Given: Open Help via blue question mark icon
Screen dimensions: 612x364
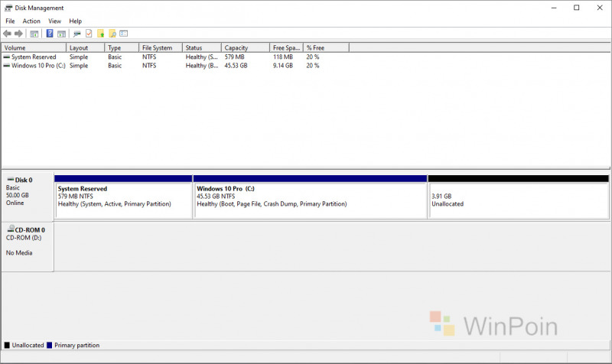Looking at the screenshot, I should pos(50,34).
